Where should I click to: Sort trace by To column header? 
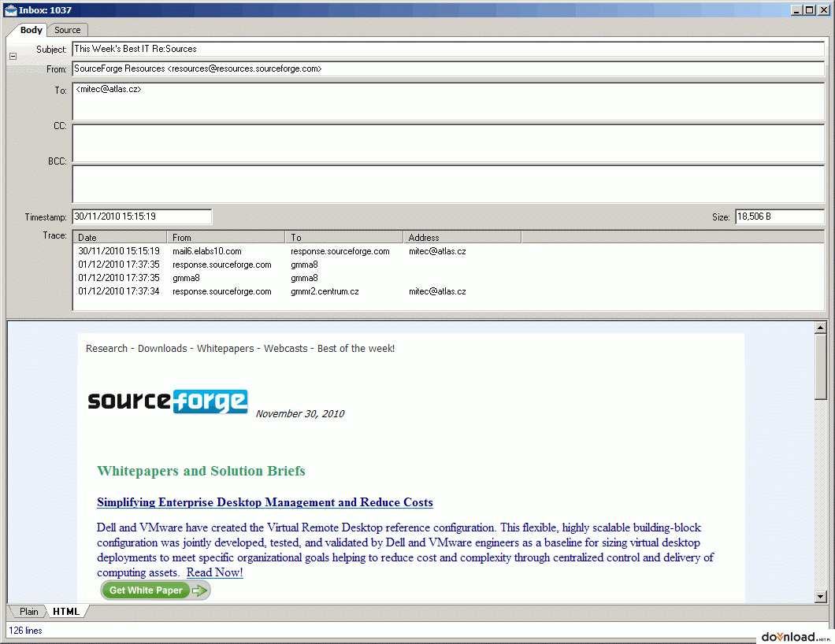[x=344, y=238]
